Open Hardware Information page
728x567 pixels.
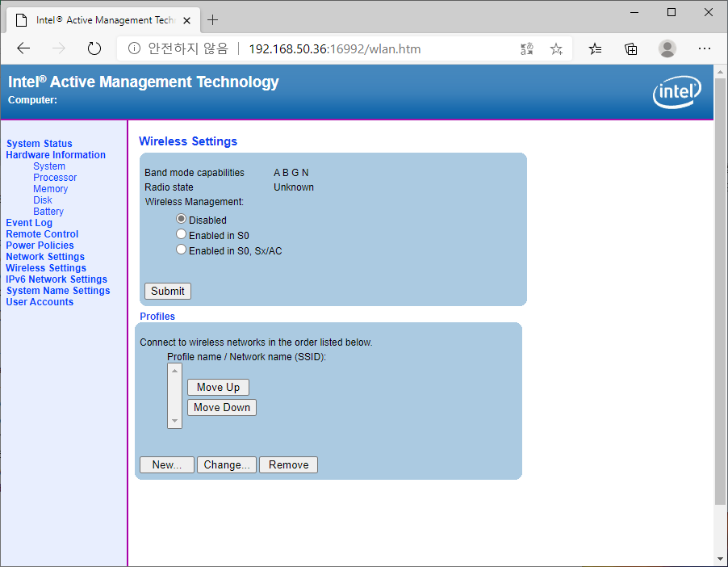[x=56, y=155]
